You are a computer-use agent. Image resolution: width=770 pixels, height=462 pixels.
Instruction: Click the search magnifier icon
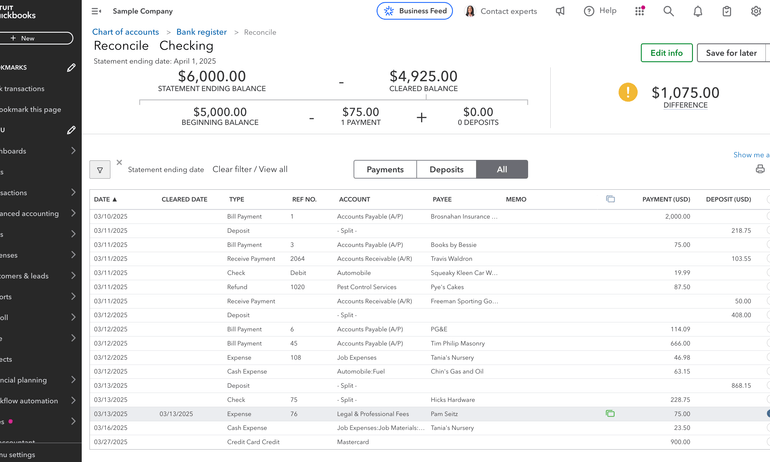[x=668, y=11]
